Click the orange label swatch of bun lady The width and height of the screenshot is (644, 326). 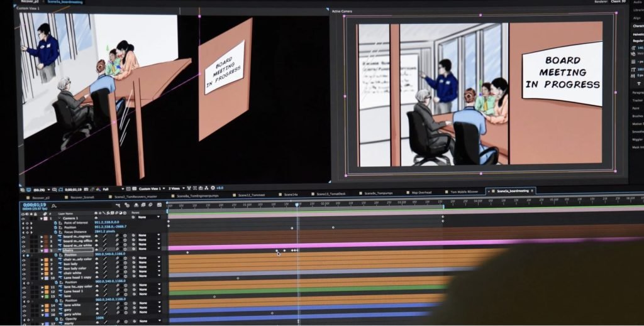(x=46, y=264)
